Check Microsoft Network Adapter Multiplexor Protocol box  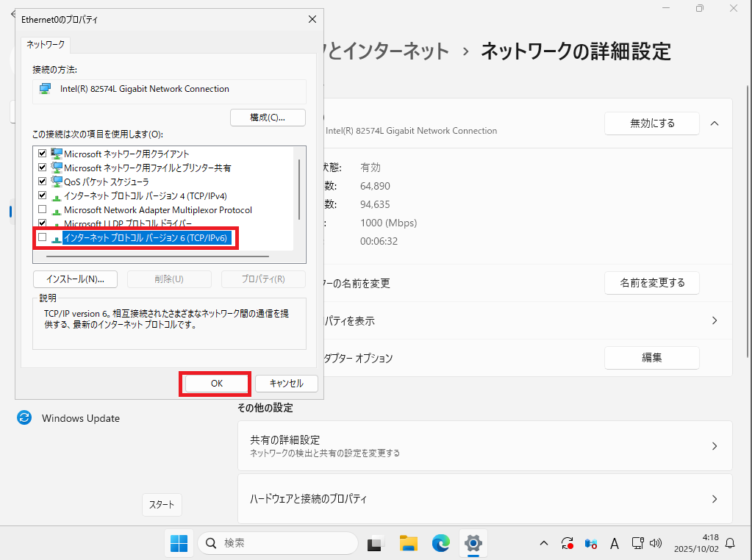[x=42, y=209]
